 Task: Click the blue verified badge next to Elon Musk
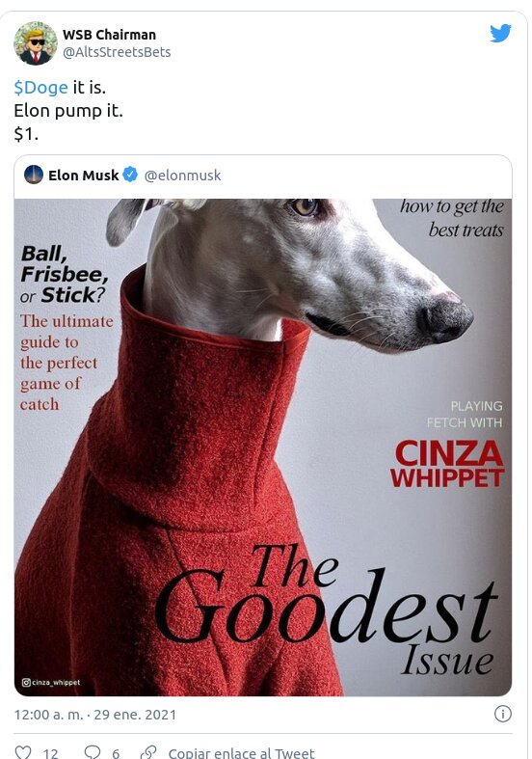point(130,175)
